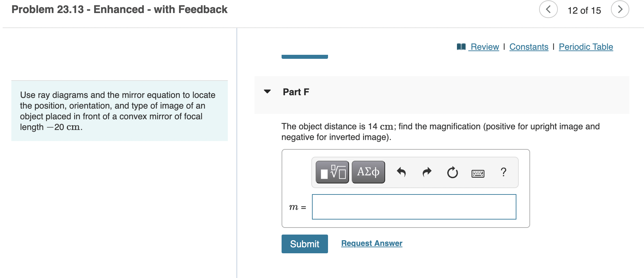Open the Constants reference

[529, 47]
